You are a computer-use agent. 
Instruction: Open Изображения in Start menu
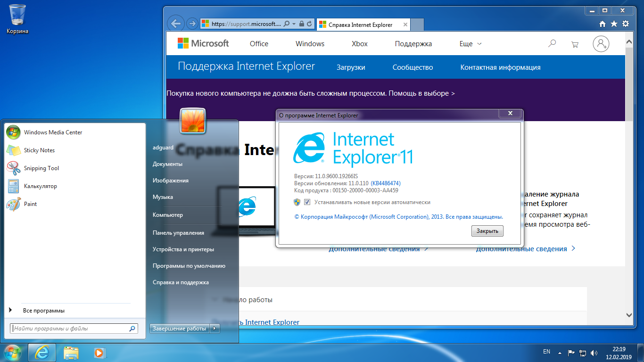171,181
